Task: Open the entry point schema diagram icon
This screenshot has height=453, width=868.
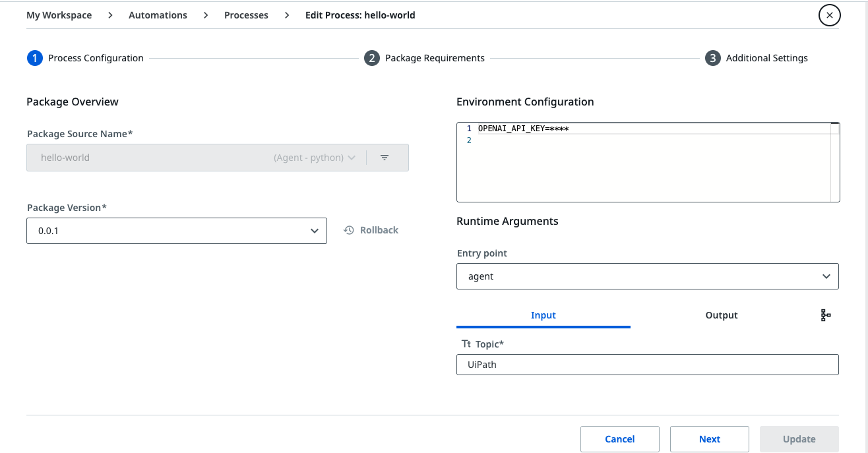Action: tap(826, 315)
